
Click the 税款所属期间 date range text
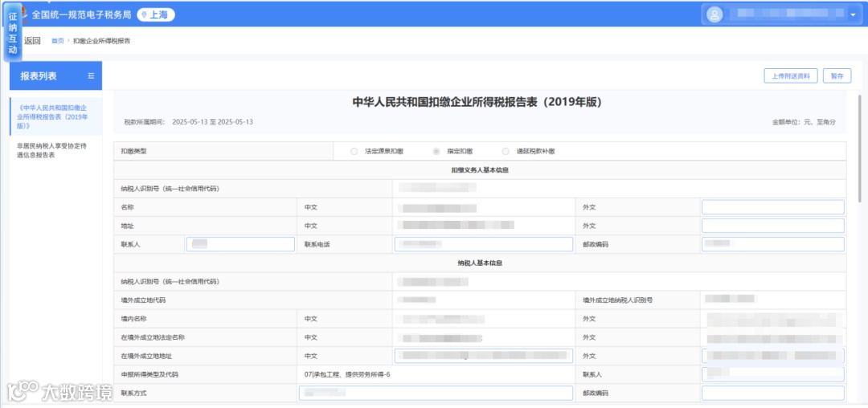212,121
